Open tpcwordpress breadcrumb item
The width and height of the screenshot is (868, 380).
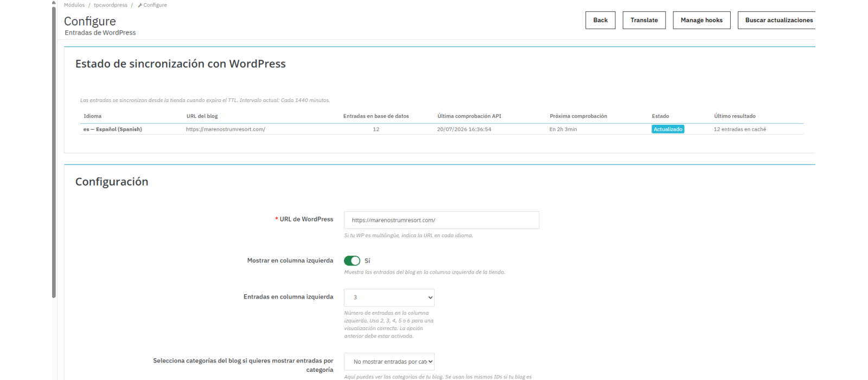[x=111, y=5]
